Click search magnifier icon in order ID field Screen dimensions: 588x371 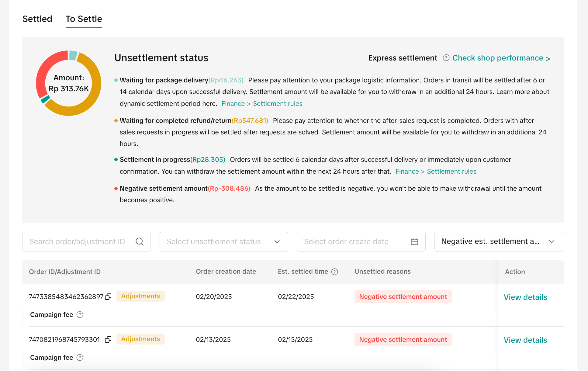[140, 241]
